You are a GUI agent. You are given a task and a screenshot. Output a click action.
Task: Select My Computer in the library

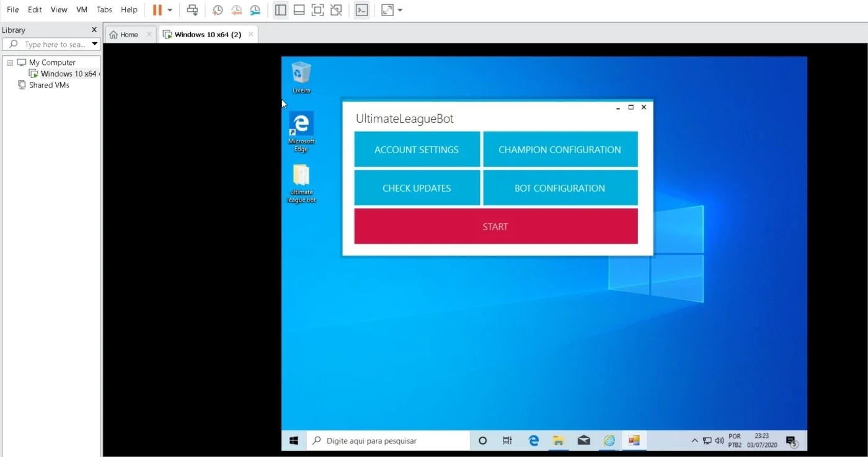pyautogui.click(x=52, y=63)
